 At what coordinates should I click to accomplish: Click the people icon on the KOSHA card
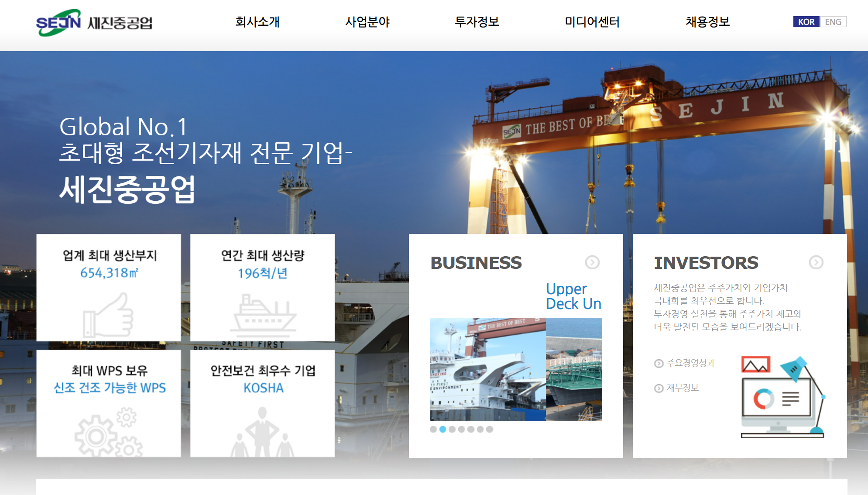coord(263,432)
